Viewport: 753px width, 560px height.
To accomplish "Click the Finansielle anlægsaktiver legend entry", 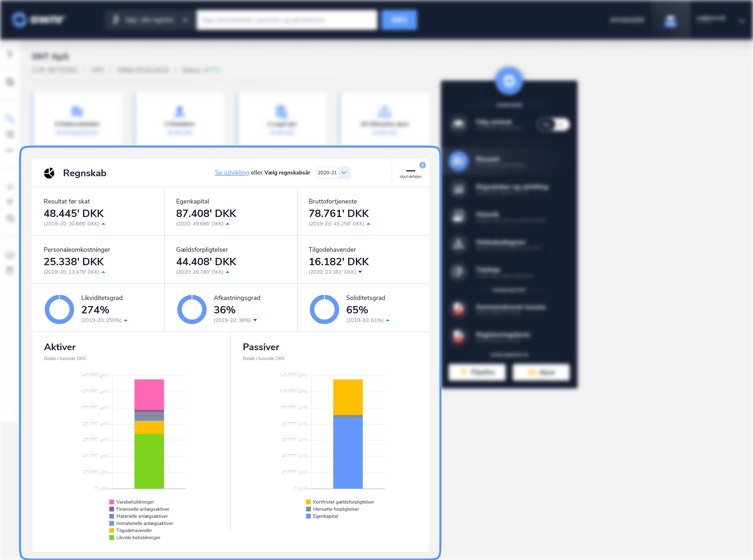I will click(x=139, y=509).
